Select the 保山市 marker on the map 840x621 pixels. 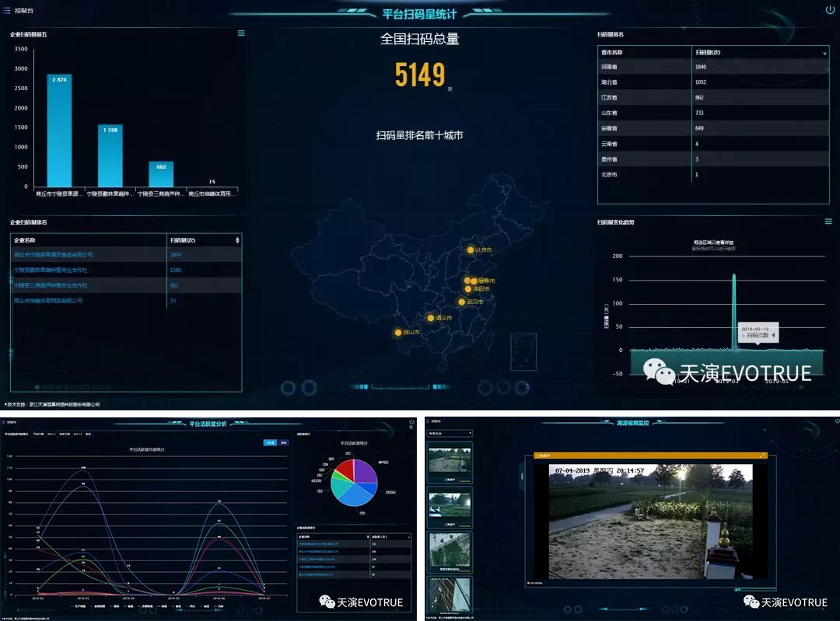point(398,333)
